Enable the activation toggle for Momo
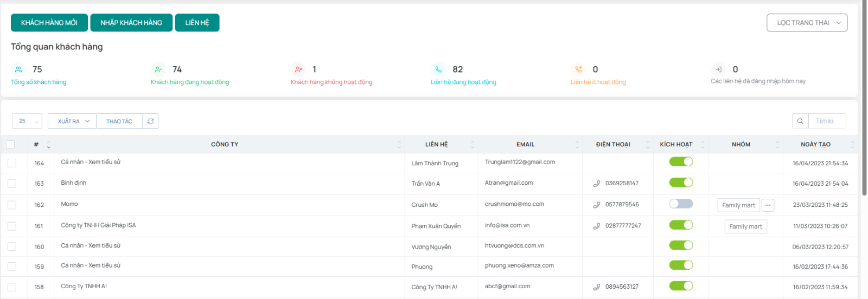 tap(681, 204)
